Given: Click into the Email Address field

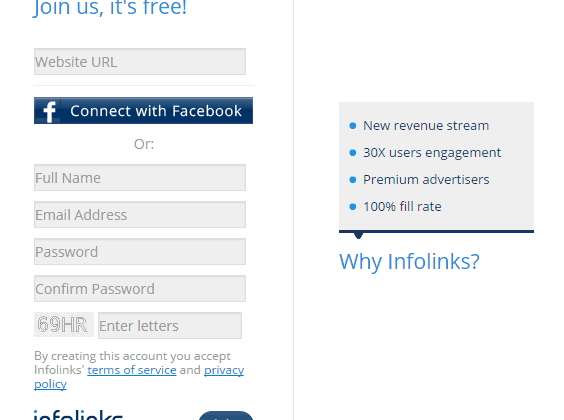Looking at the screenshot, I should tap(140, 215).
